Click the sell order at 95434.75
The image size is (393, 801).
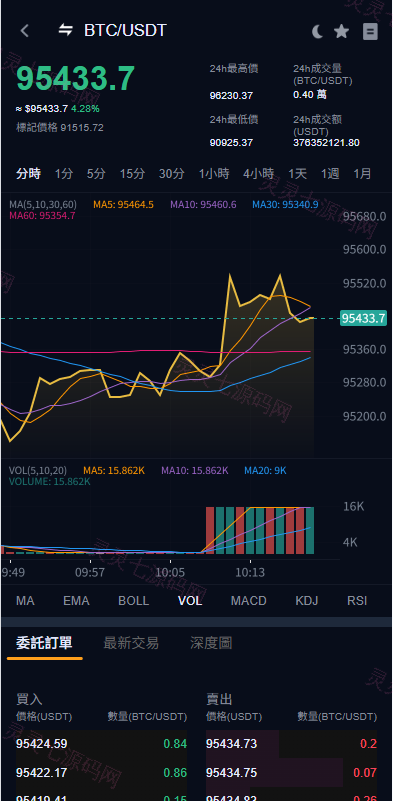(x=291, y=772)
